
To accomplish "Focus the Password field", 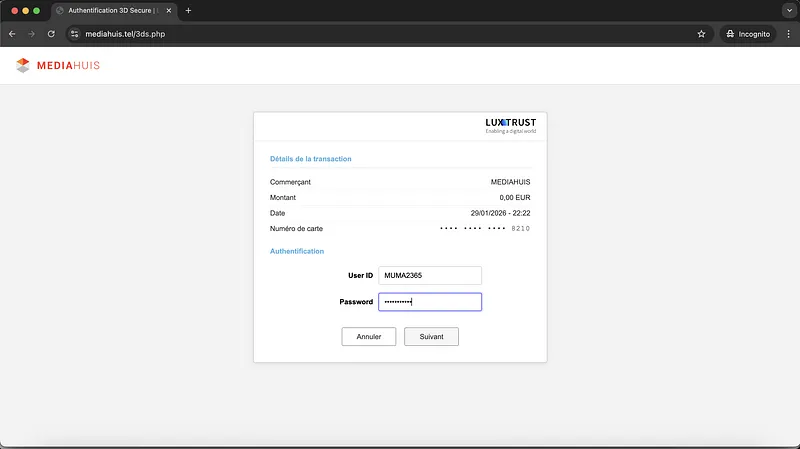I will point(430,302).
